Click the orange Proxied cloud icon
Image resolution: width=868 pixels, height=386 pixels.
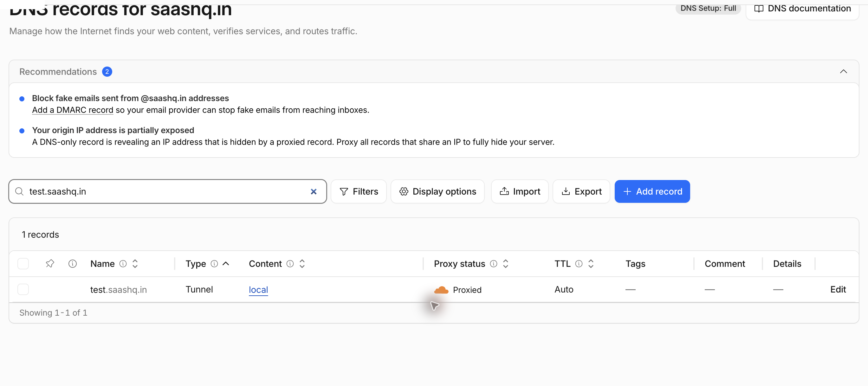tap(441, 290)
